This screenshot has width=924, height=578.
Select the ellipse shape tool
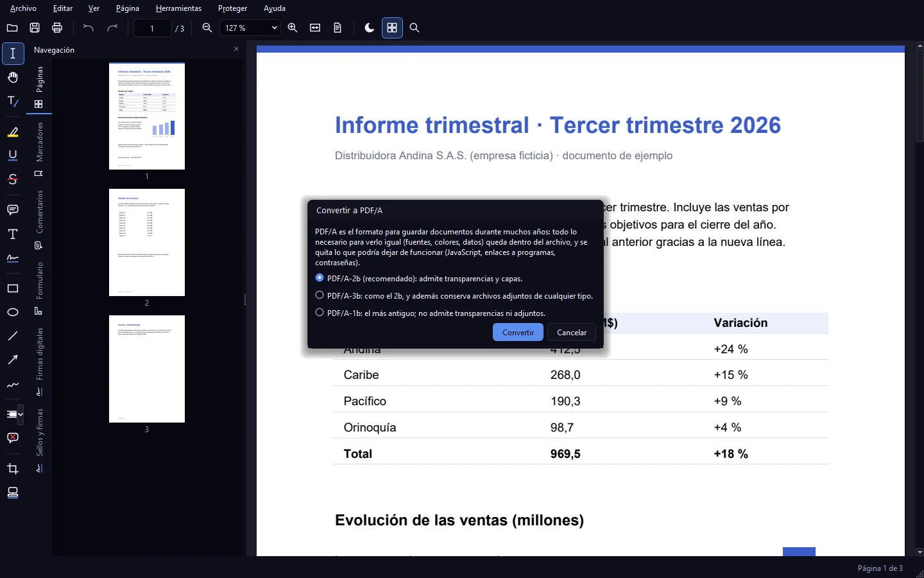point(13,312)
